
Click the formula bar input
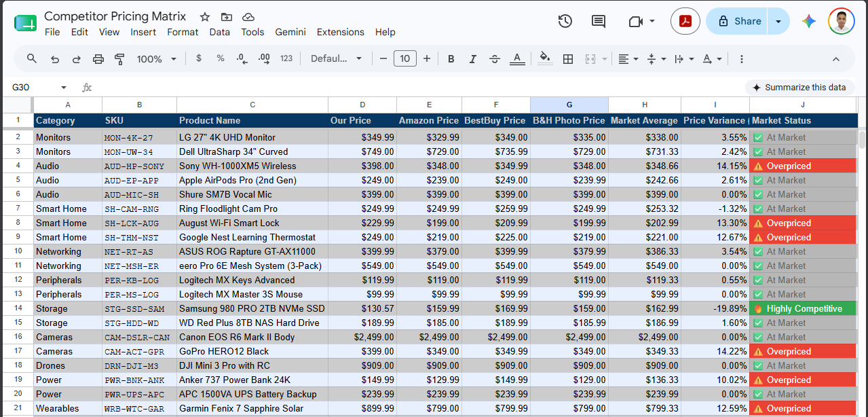click(417, 88)
